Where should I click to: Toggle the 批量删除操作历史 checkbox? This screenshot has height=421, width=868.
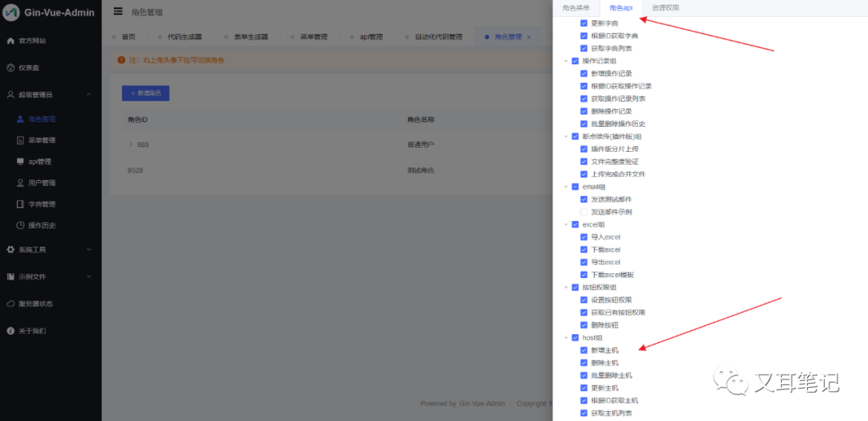point(583,124)
